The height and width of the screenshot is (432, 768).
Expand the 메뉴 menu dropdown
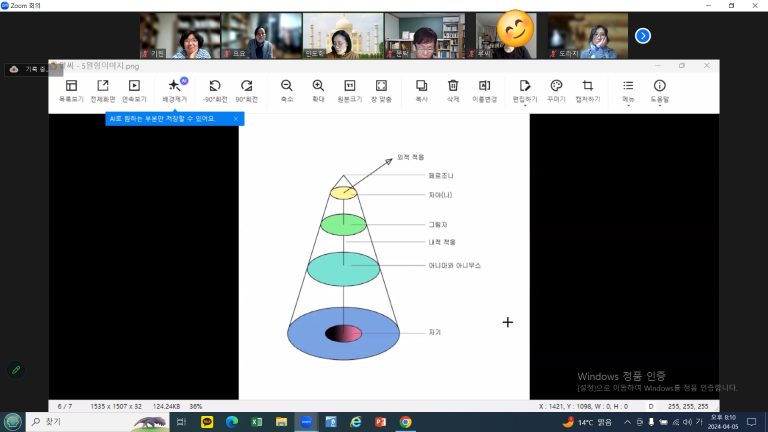pos(628,90)
